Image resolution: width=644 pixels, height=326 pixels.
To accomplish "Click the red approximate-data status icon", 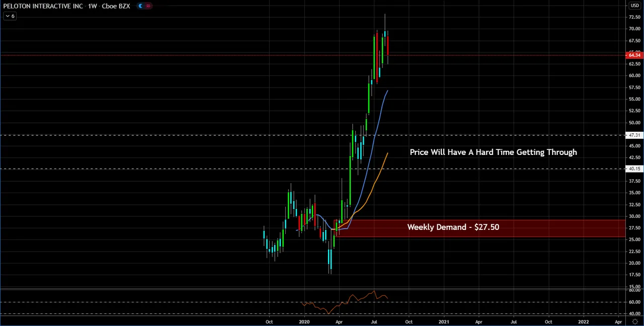I will pos(148,6).
